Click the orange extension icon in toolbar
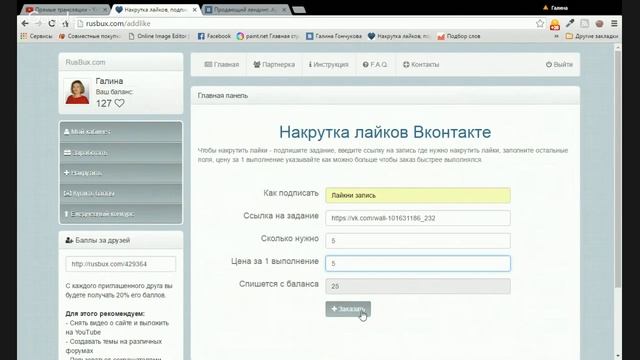 tap(555, 24)
